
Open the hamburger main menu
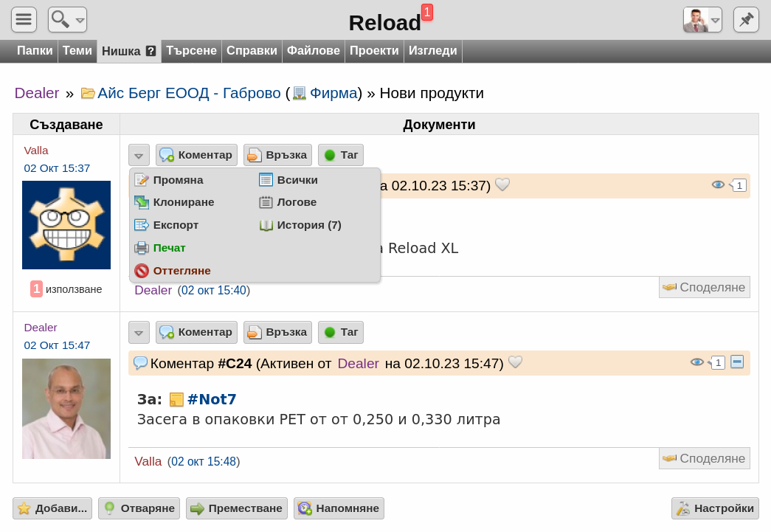[x=24, y=20]
